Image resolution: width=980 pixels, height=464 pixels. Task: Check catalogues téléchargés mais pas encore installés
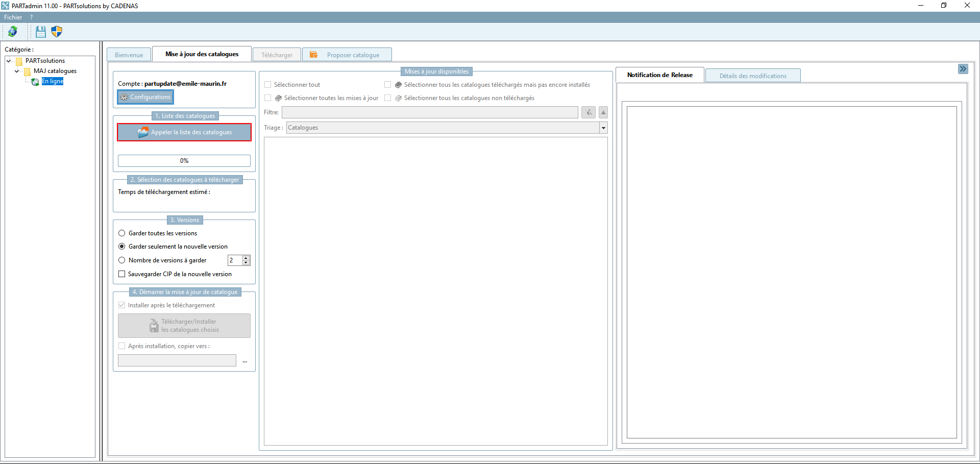tap(388, 85)
